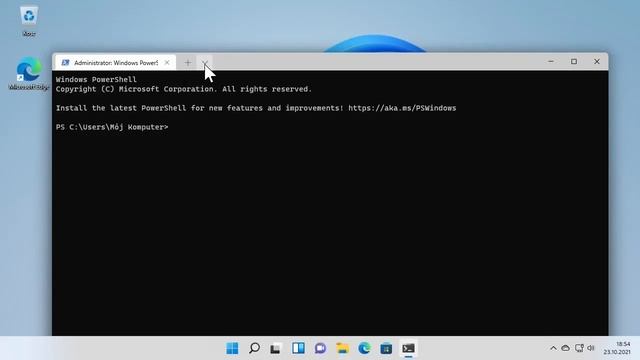
Task: Click the Windows Terminal taskbar icon
Action: tap(408, 348)
